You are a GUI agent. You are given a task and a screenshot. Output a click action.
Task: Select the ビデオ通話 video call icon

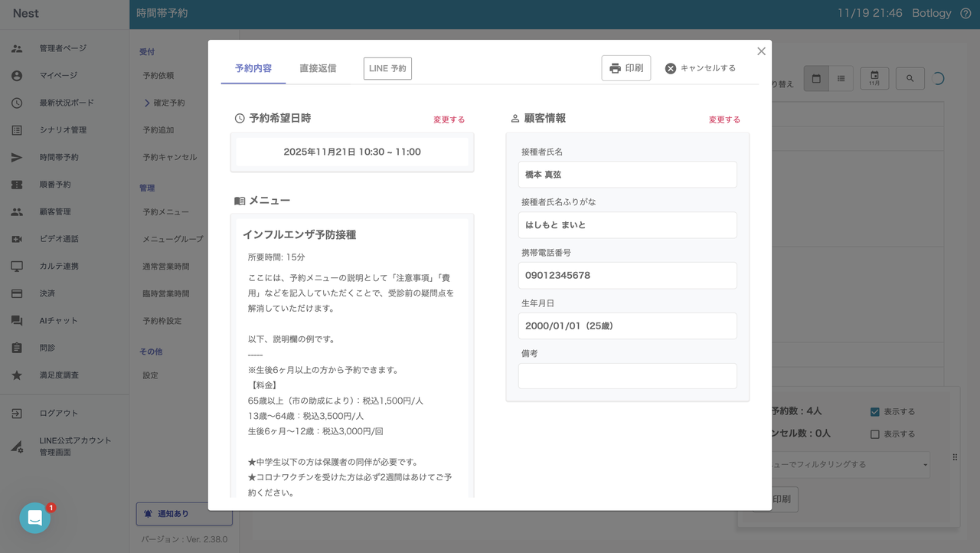click(17, 239)
